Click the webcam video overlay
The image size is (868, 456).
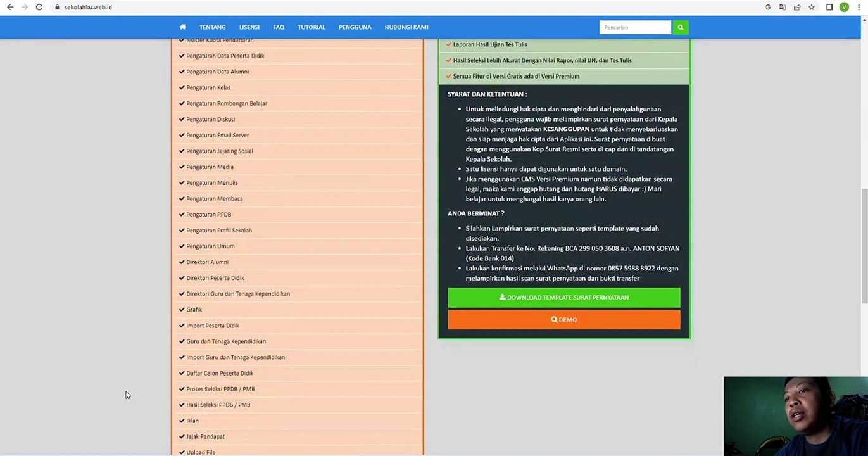click(x=796, y=416)
